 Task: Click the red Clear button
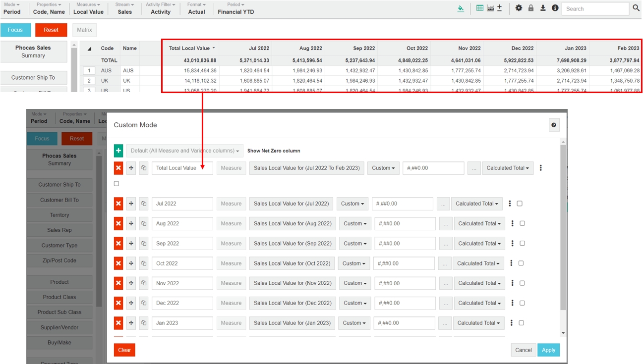(x=124, y=350)
